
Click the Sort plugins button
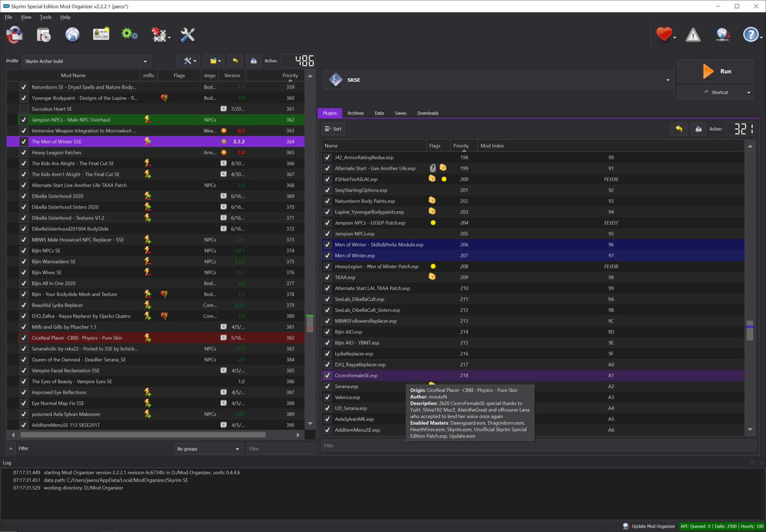[333, 129]
